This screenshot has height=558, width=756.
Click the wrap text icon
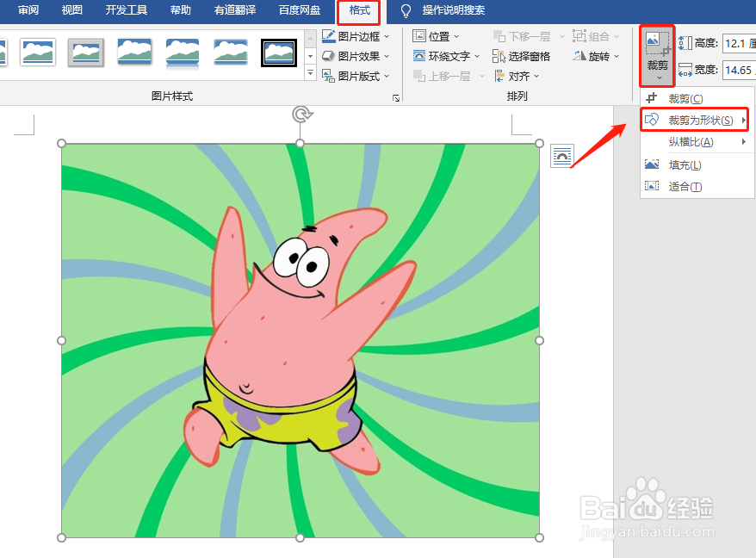click(x=419, y=56)
